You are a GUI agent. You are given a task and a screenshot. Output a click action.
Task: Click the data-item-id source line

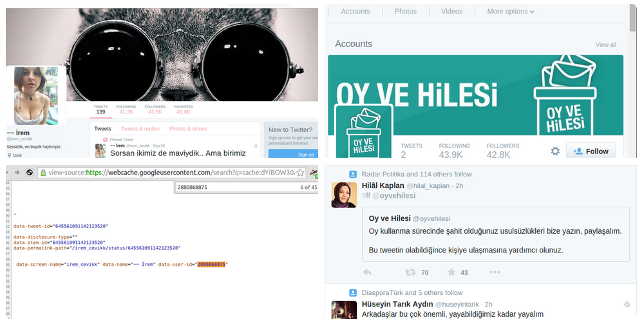click(x=59, y=243)
